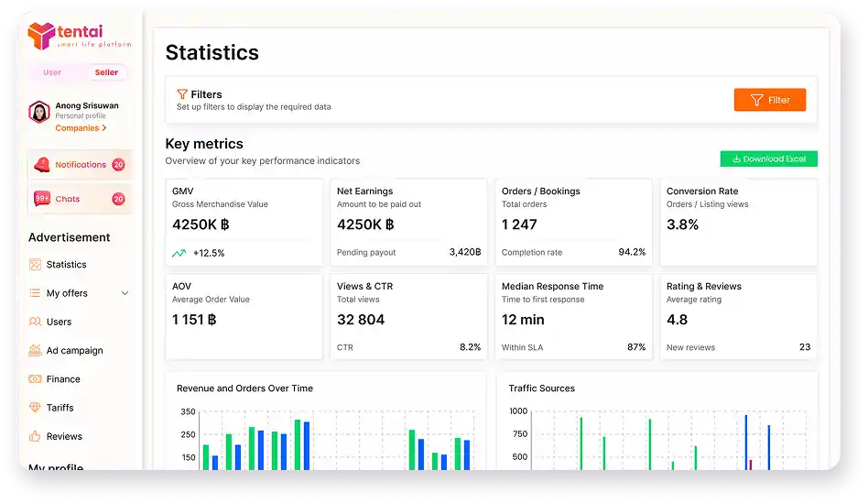Click the Notifications badge showing 20
868x503 pixels.
click(x=118, y=165)
